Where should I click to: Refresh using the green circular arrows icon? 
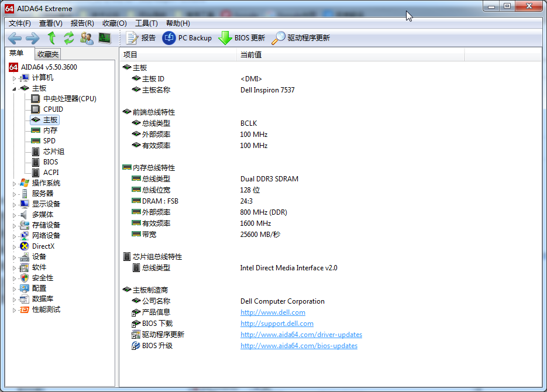pyautogui.click(x=68, y=37)
